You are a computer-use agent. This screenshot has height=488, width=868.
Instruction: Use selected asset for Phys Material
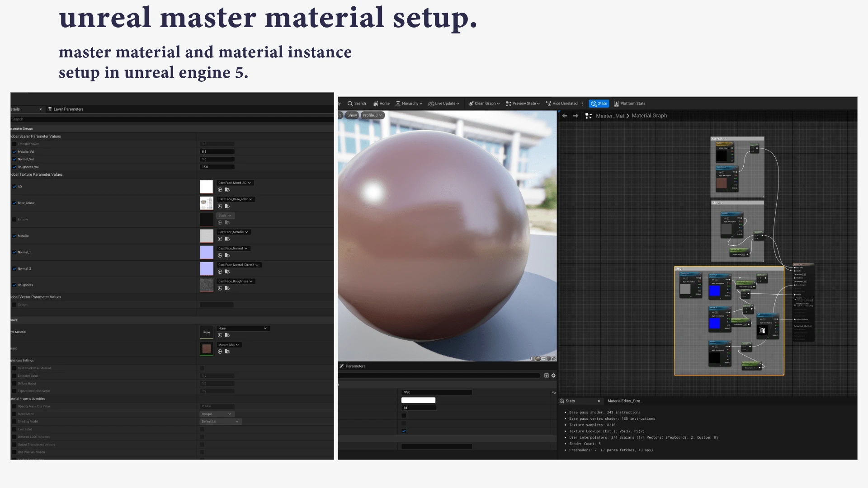tap(220, 335)
